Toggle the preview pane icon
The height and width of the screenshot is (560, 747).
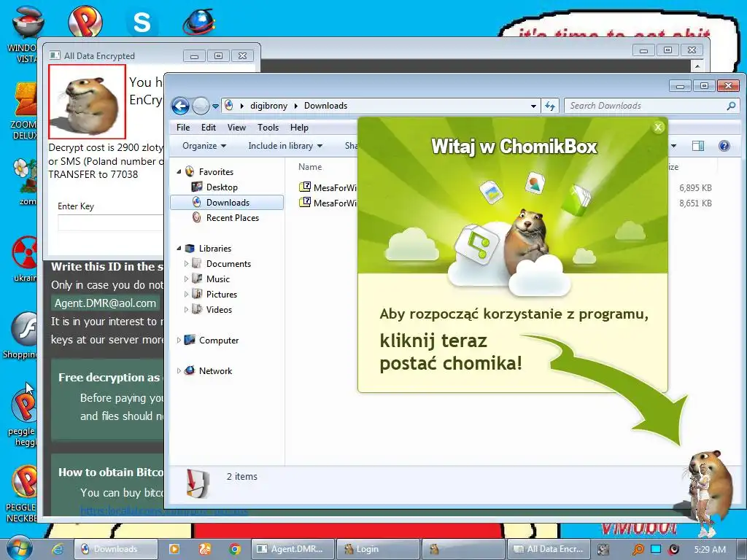tap(698, 146)
